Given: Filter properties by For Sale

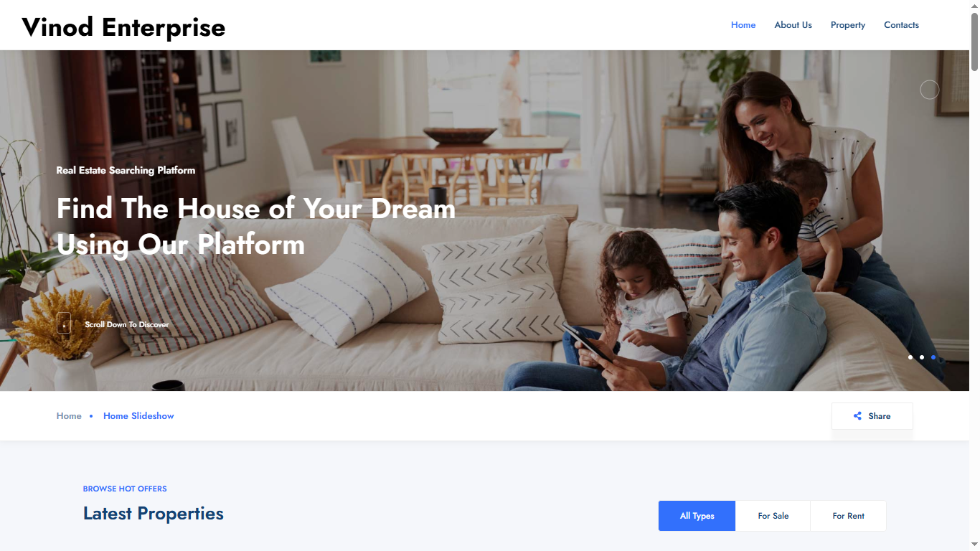Looking at the screenshot, I should click(x=773, y=516).
